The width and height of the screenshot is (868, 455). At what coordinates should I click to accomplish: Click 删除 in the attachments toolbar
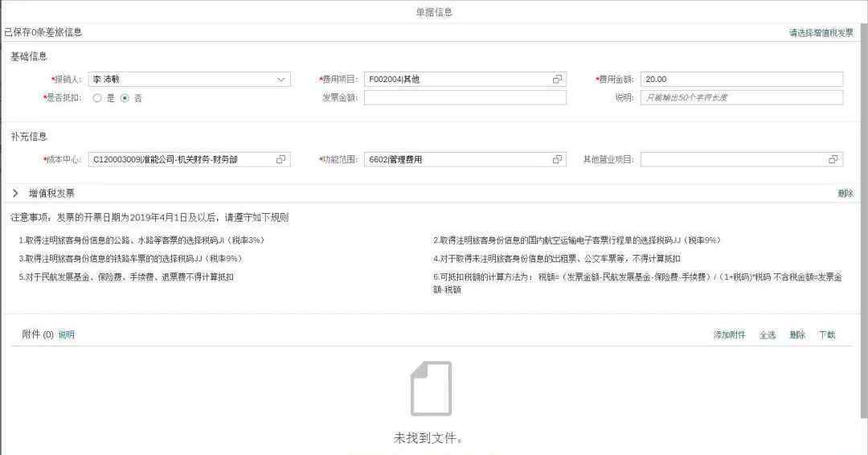pyautogui.click(x=796, y=335)
